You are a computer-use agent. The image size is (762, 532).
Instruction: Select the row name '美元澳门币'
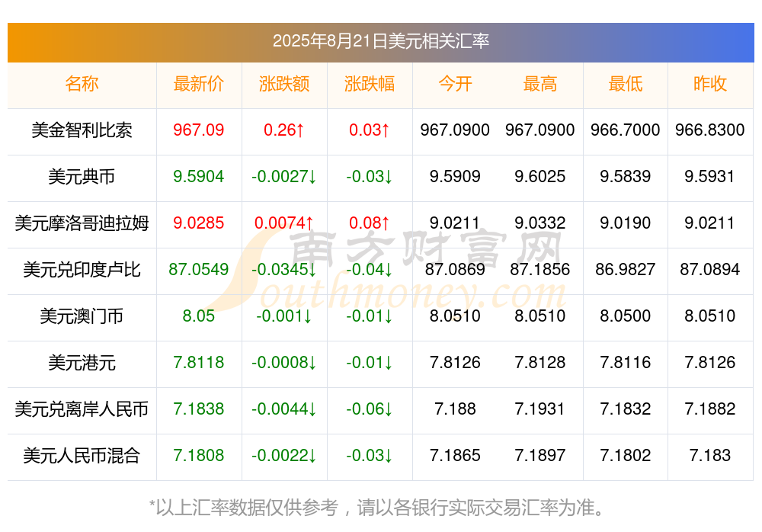point(82,316)
